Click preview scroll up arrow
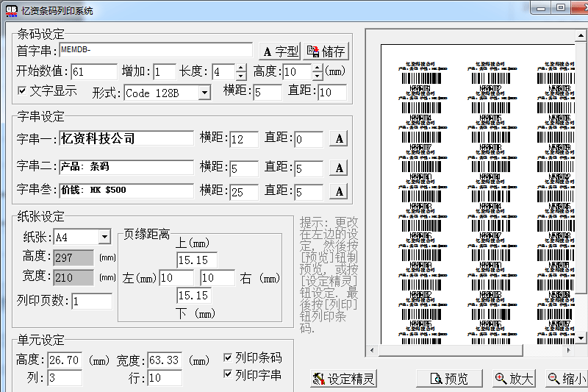 point(581,35)
